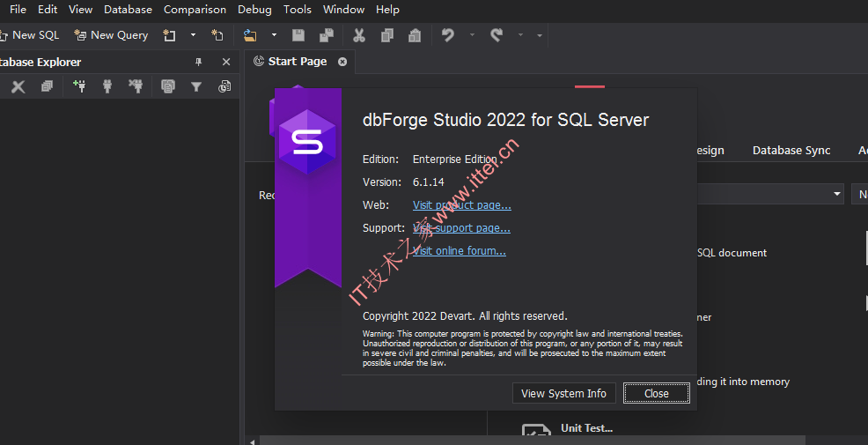Click the Enterprise Edition text
The height and width of the screenshot is (445, 868).
pos(455,159)
